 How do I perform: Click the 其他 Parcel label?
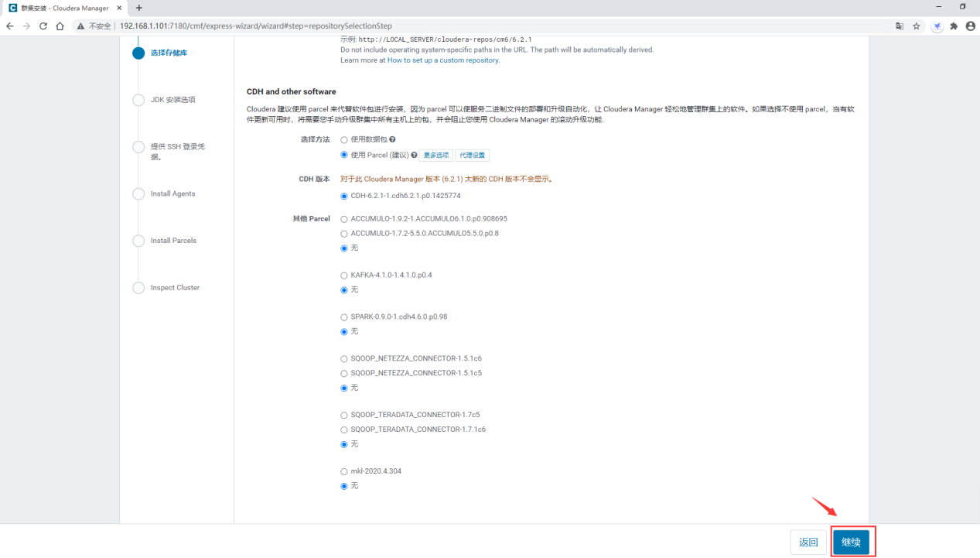(x=311, y=219)
